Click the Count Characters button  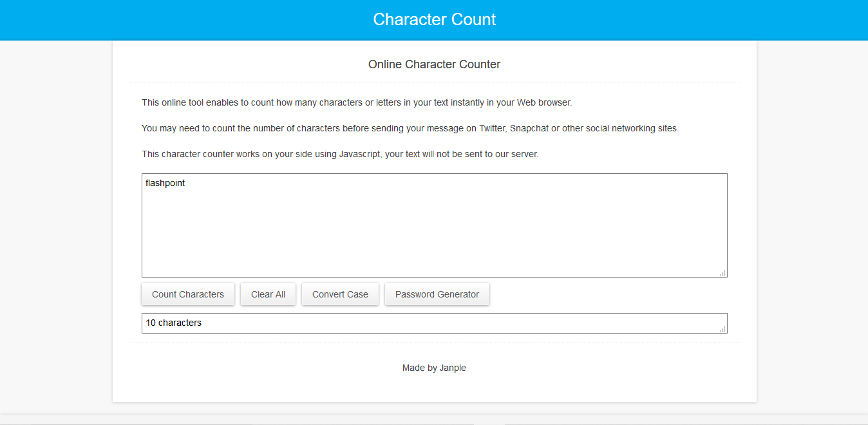pos(188,294)
